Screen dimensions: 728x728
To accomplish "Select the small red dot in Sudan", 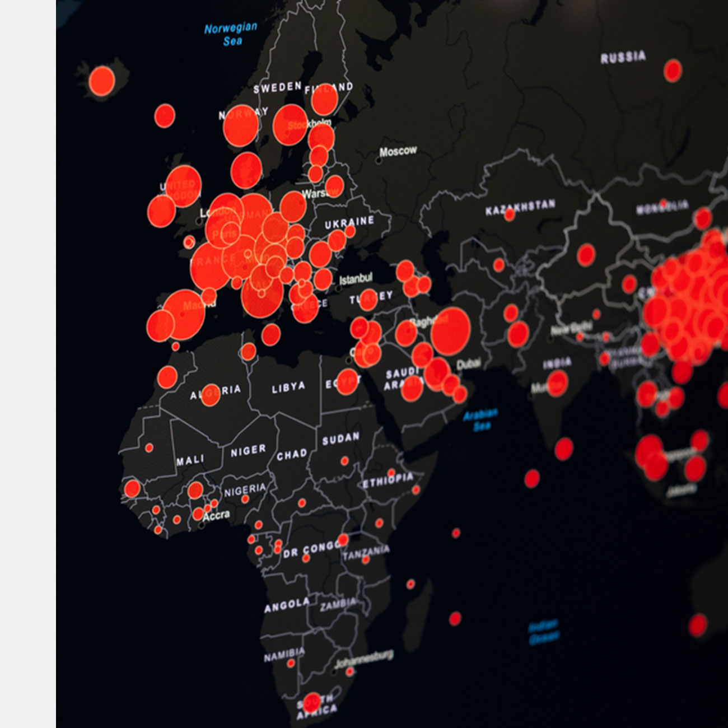I will click(344, 461).
